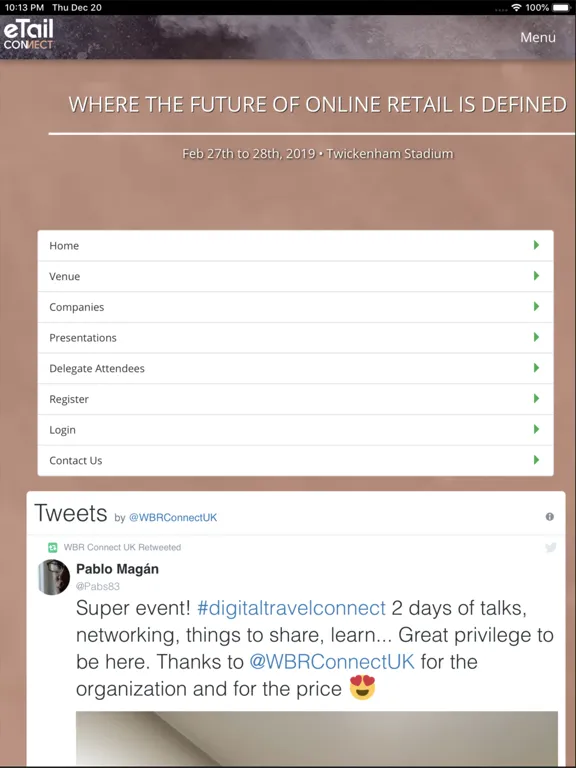
Task: Tap the Wi-Fi icon in the status bar
Action: (516, 7)
